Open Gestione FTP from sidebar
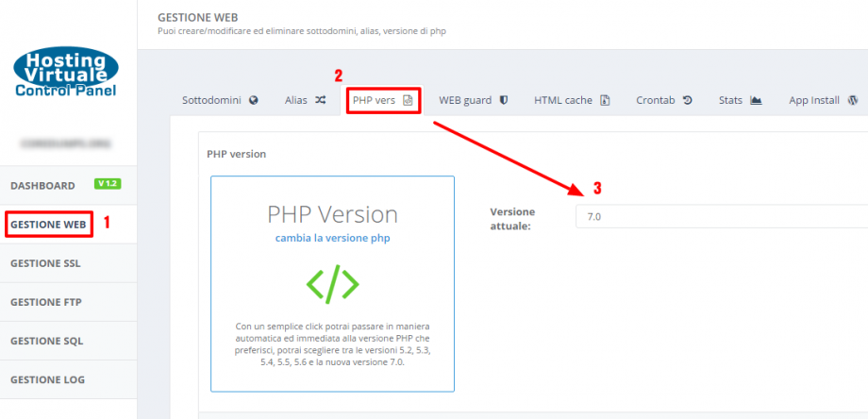This screenshot has width=868, height=419. coord(45,302)
